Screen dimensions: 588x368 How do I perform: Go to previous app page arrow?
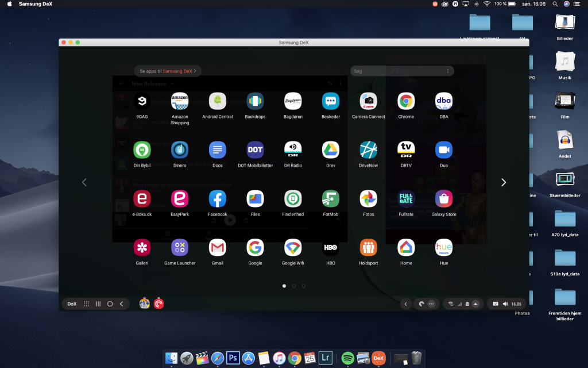click(x=84, y=182)
